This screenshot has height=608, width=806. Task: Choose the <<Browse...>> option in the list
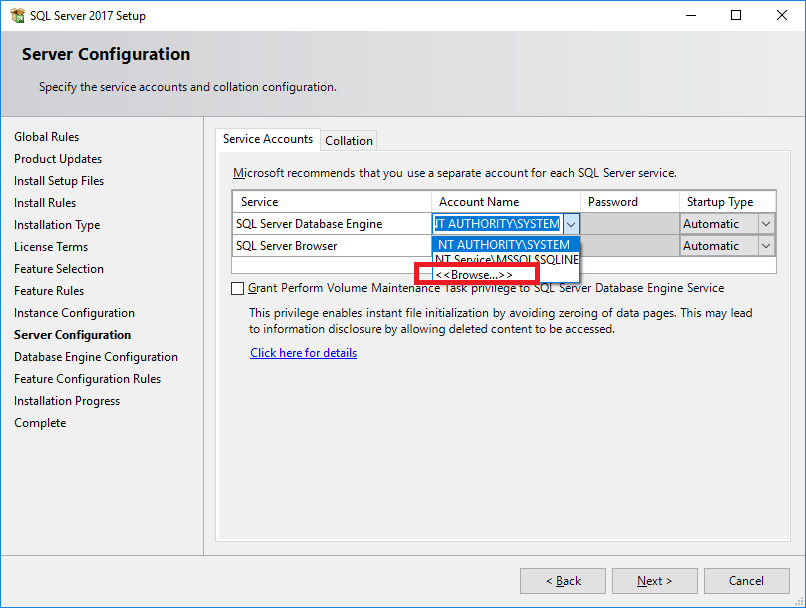(473, 275)
